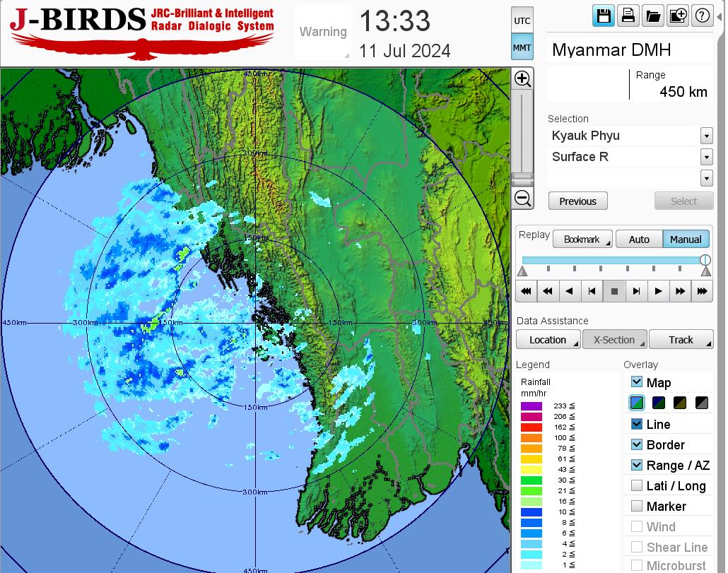Screen dimensions: 728x573
Task: Enable the Marker overlay checkbox
Action: click(x=637, y=506)
